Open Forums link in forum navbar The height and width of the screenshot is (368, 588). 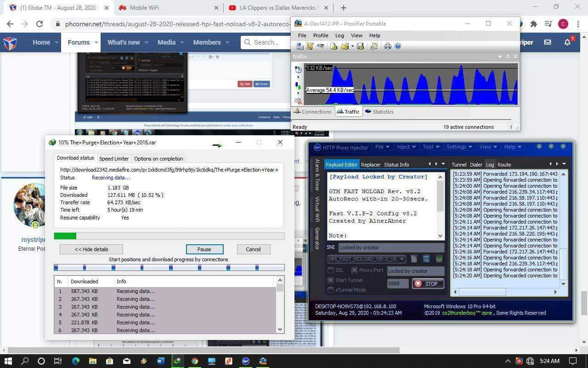[x=79, y=42]
